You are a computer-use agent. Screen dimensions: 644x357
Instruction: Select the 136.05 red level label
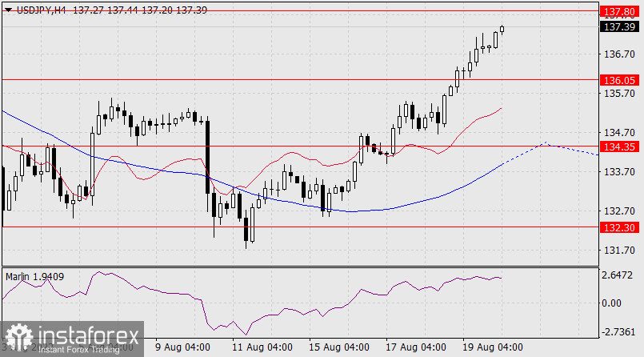tap(619, 80)
